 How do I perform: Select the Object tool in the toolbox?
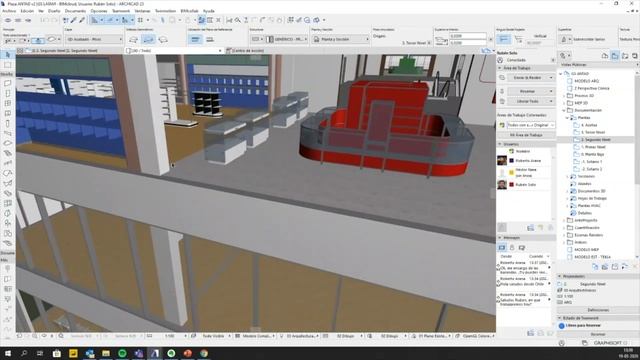pyautogui.click(x=7, y=223)
